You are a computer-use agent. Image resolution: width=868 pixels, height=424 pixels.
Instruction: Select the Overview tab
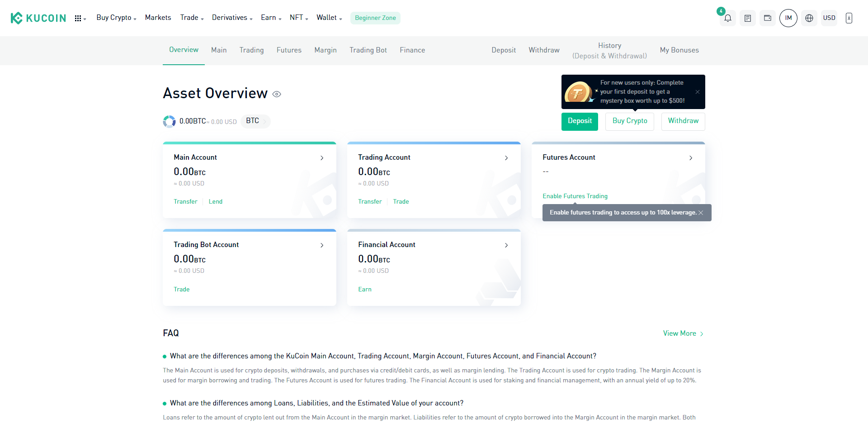click(184, 50)
